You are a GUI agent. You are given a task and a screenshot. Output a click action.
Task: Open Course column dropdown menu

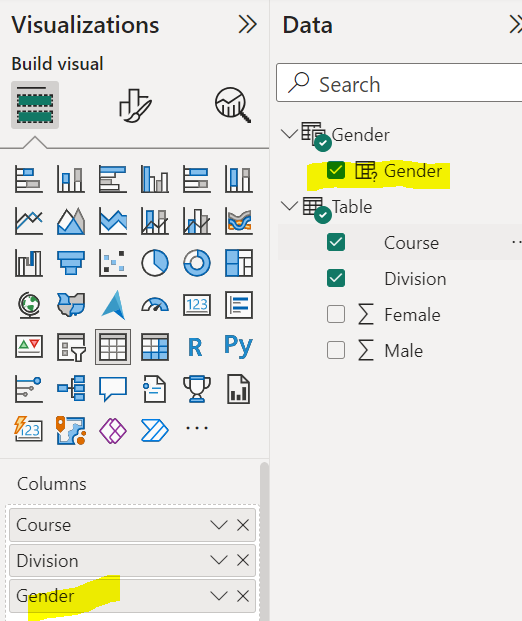click(219, 525)
